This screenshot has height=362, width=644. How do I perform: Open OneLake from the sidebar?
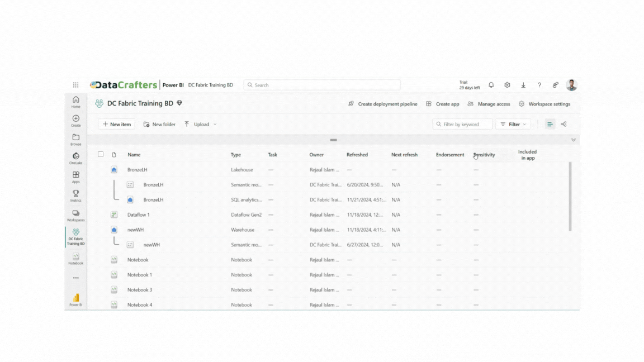tap(76, 159)
